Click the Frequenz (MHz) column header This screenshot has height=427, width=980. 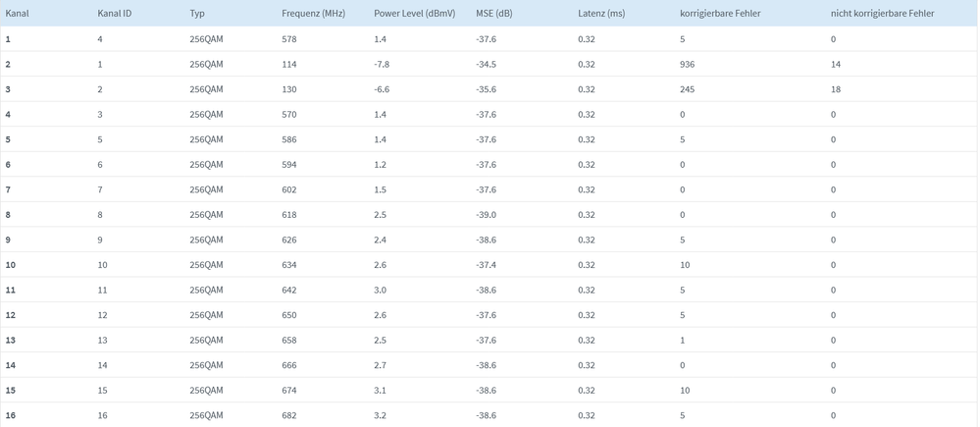313,14
